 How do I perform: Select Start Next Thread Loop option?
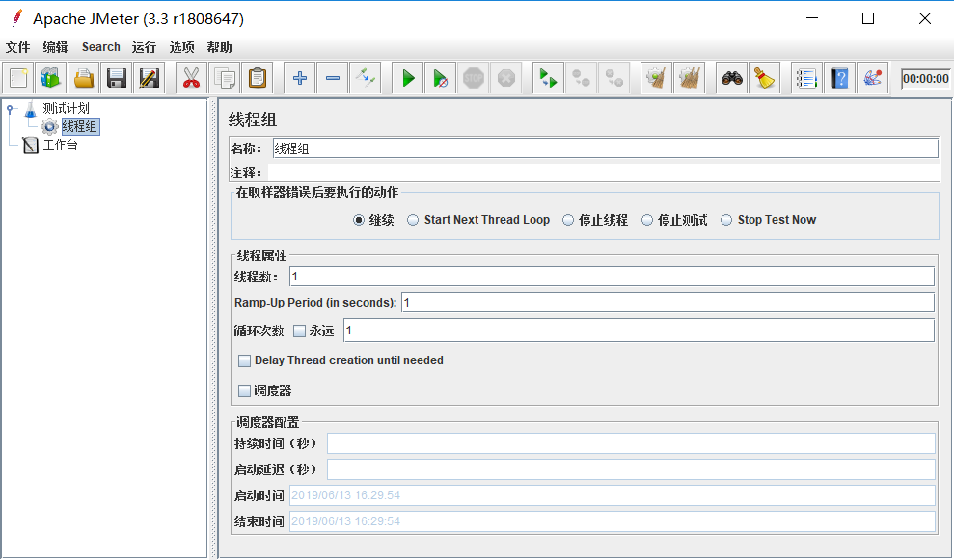tap(413, 220)
